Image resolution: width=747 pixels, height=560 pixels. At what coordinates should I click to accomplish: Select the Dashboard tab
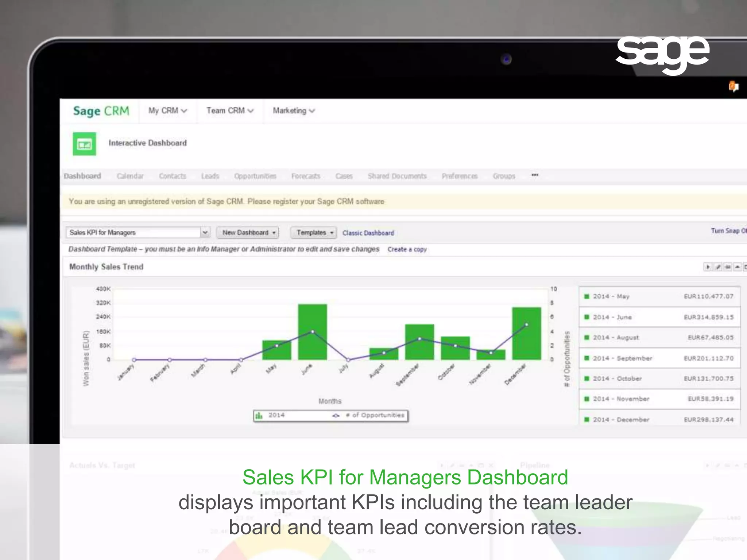click(82, 176)
